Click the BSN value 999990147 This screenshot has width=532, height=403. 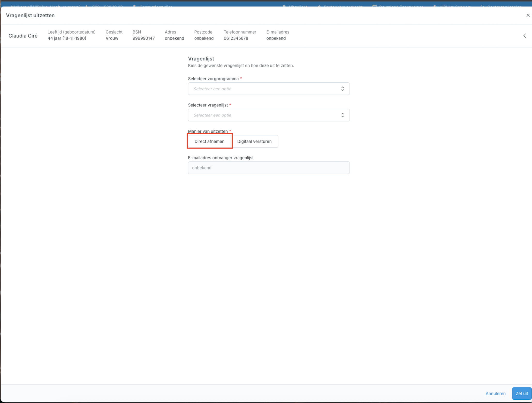point(143,38)
